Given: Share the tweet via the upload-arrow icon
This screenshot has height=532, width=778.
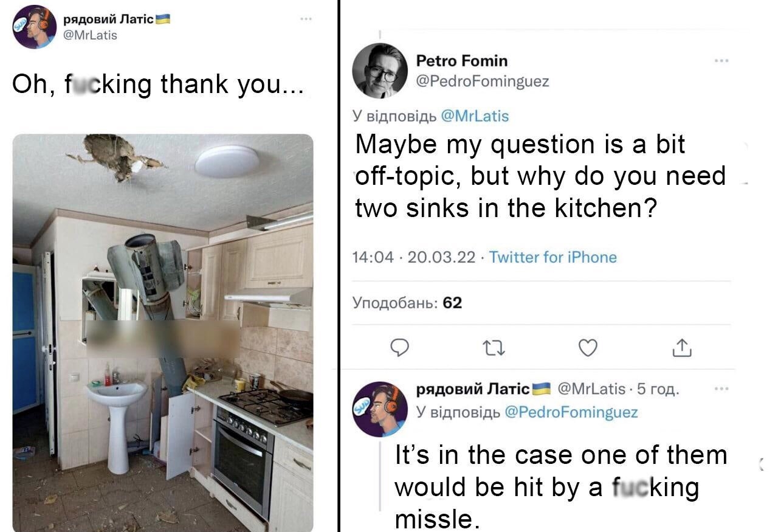Looking at the screenshot, I should 681,347.
